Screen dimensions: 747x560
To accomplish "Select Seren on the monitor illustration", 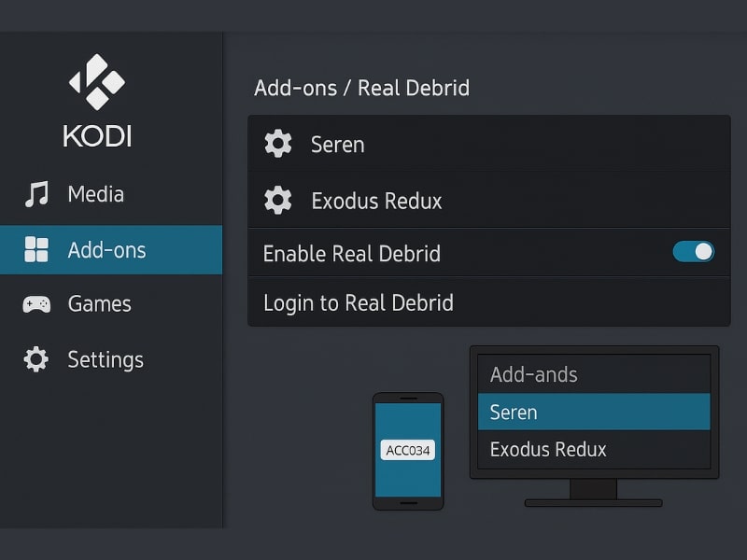I will tap(594, 412).
